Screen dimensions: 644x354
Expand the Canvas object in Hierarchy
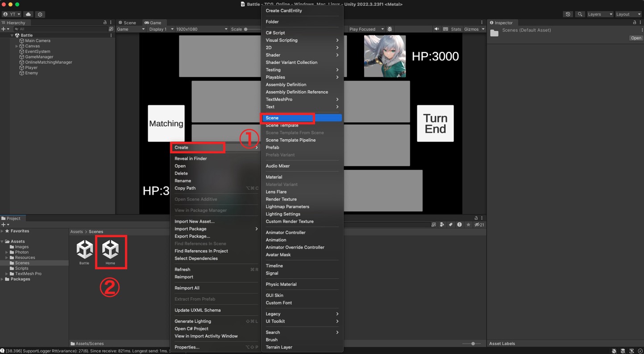(x=17, y=46)
